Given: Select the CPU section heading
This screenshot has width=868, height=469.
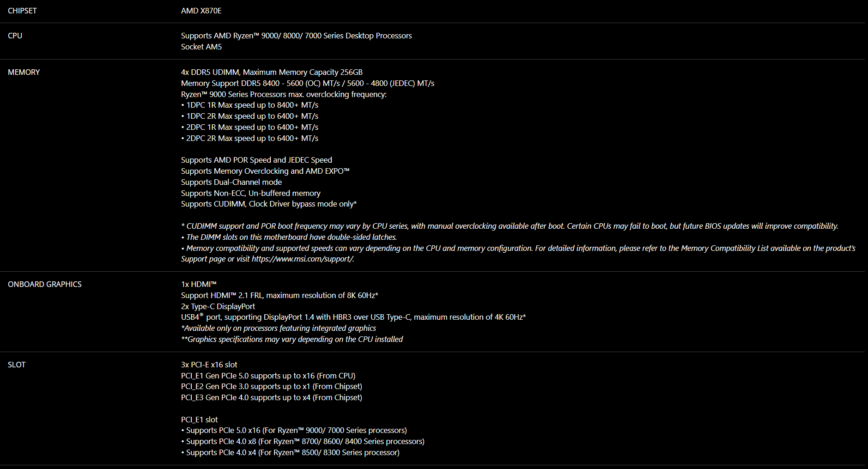Looking at the screenshot, I should 15,36.
